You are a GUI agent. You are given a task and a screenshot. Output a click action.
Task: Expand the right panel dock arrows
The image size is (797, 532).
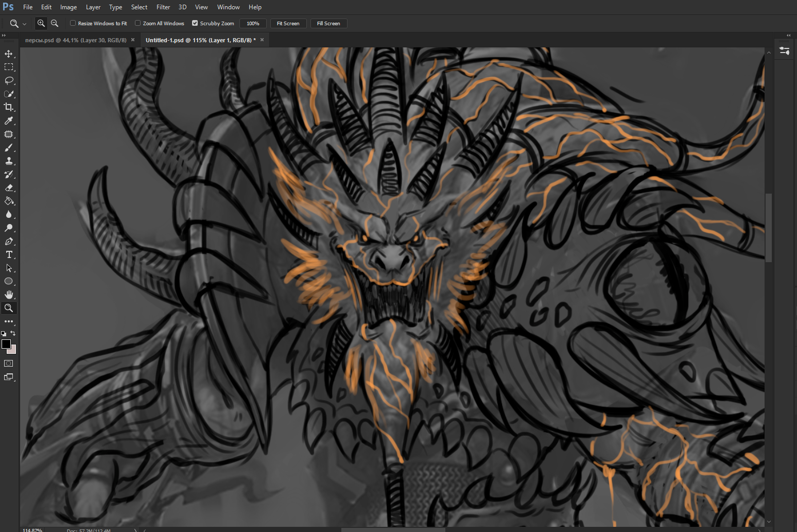788,36
